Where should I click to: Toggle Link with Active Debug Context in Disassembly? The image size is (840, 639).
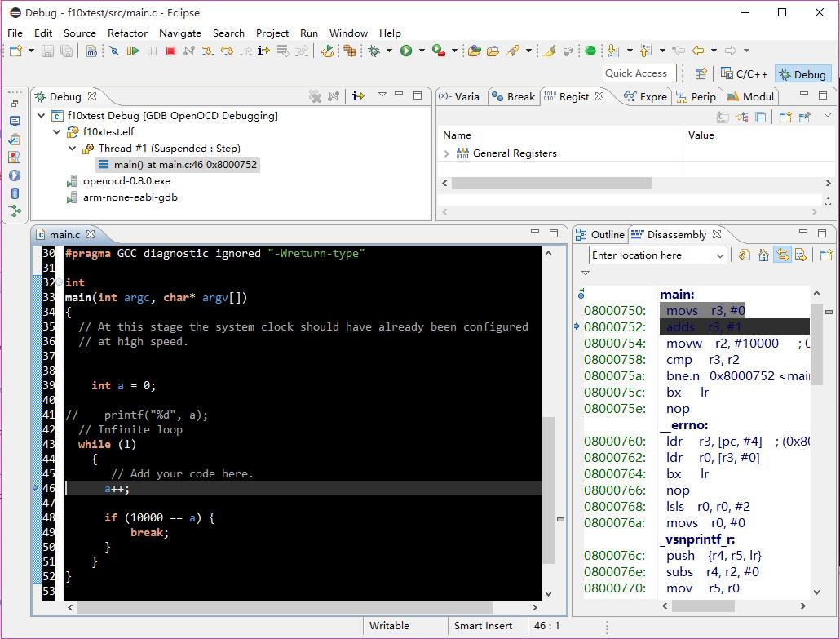[x=782, y=255]
